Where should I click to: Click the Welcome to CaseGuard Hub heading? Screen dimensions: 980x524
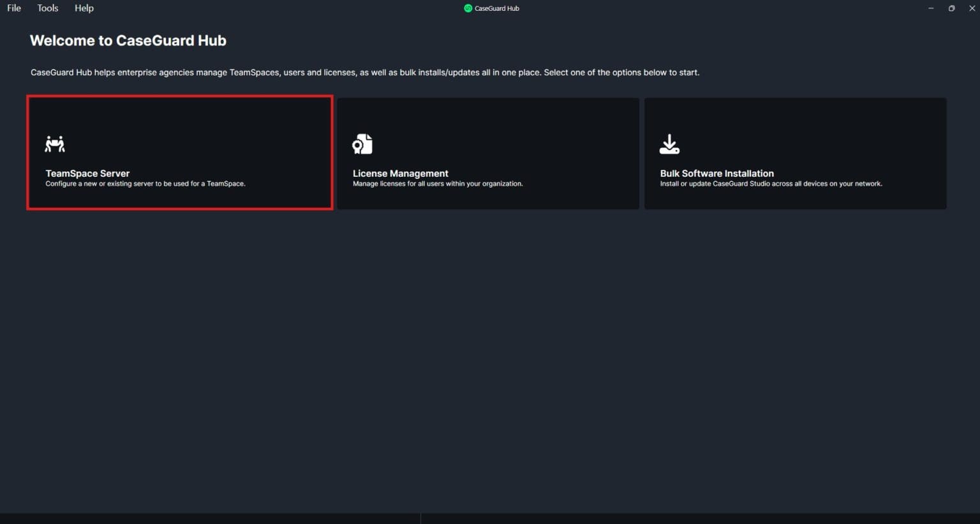[128, 40]
